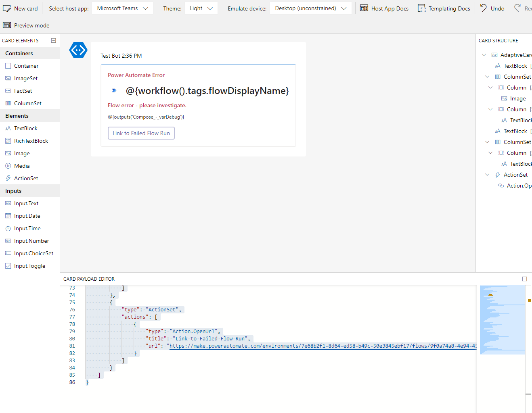
Task: Collapse the first ColumnSet tree node
Action: [x=487, y=77]
